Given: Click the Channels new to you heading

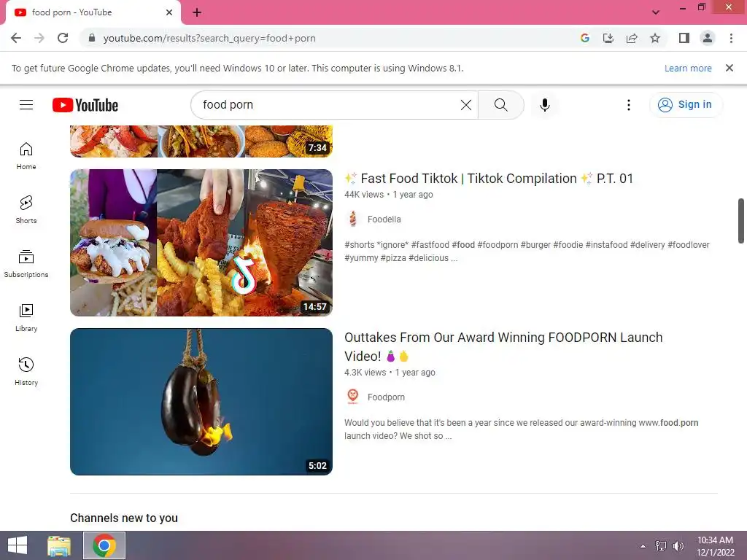Looking at the screenshot, I should [124, 518].
